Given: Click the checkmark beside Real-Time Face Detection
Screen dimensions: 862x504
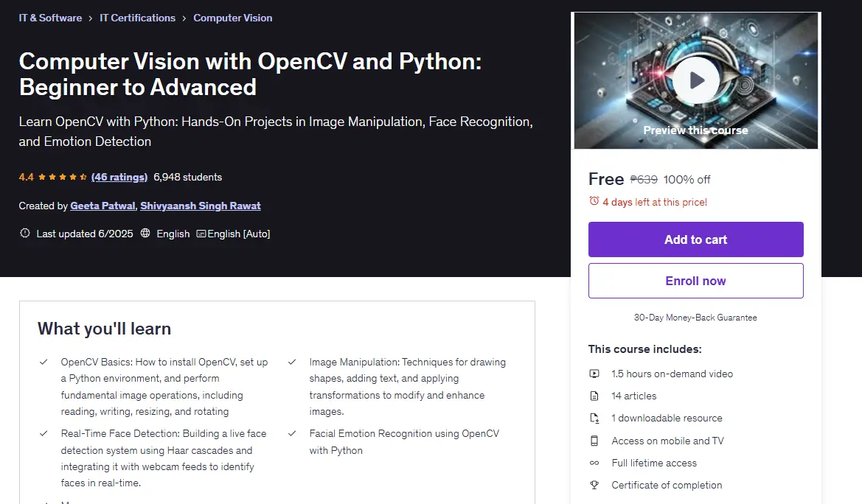Looking at the screenshot, I should click(x=44, y=434).
